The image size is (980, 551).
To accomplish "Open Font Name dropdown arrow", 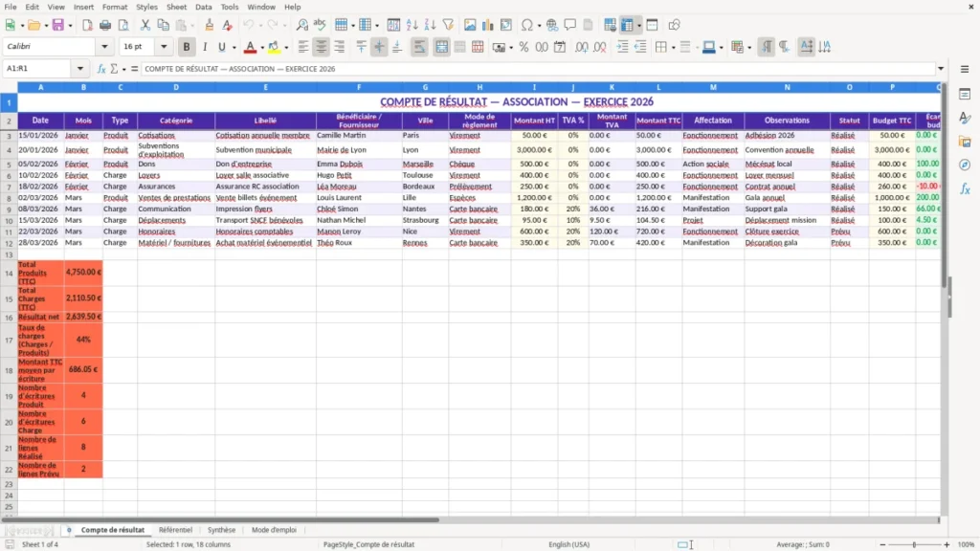I will click(104, 47).
